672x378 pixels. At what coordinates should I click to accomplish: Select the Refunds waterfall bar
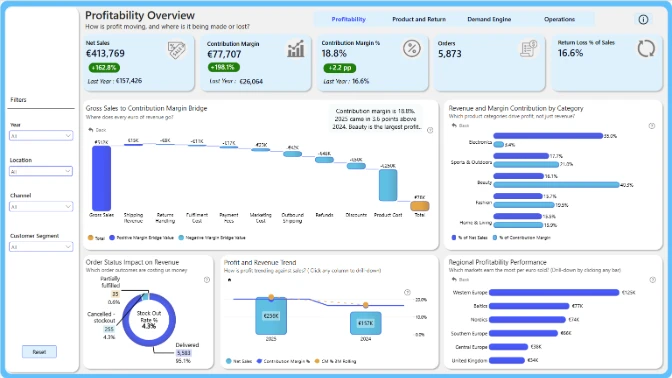tap(324, 160)
